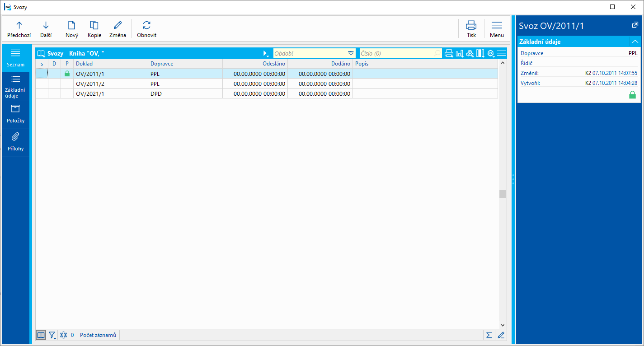644x346 pixels.
Task: Pop out the Svoz OV/2011/1 panel
Action: 635,25
